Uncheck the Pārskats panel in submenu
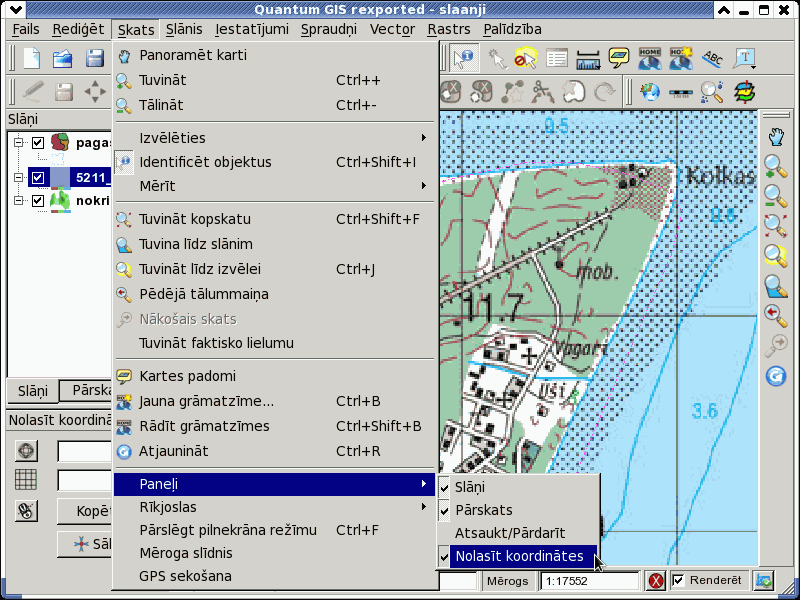Screen dimensions: 800x600 point(518,510)
